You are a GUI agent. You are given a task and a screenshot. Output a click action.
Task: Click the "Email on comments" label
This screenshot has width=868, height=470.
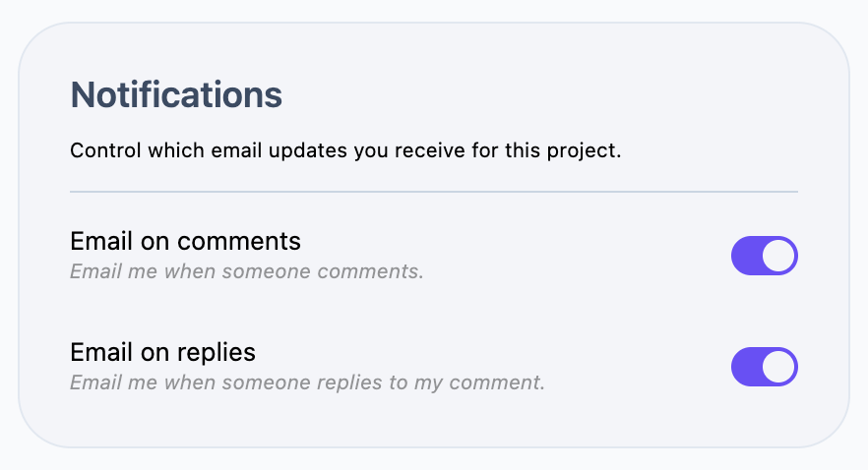pos(185,241)
